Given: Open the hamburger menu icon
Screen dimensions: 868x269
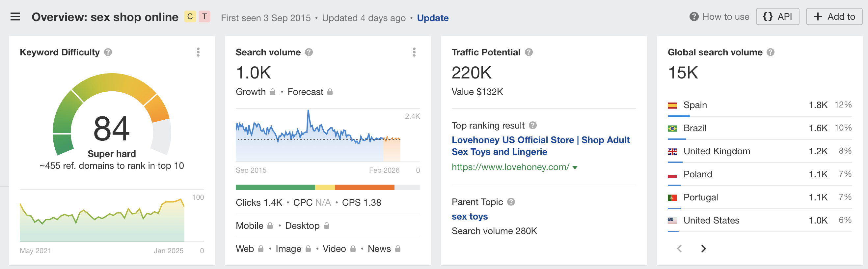Looking at the screenshot, I should tap(15, 16).
